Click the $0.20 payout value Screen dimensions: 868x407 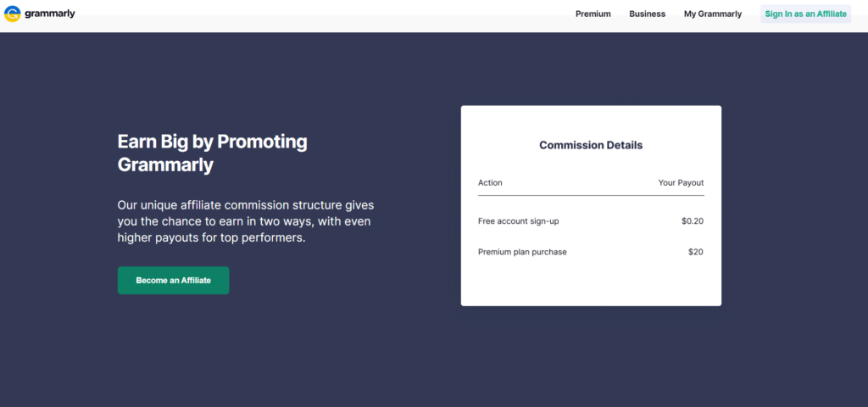(693, 221)
